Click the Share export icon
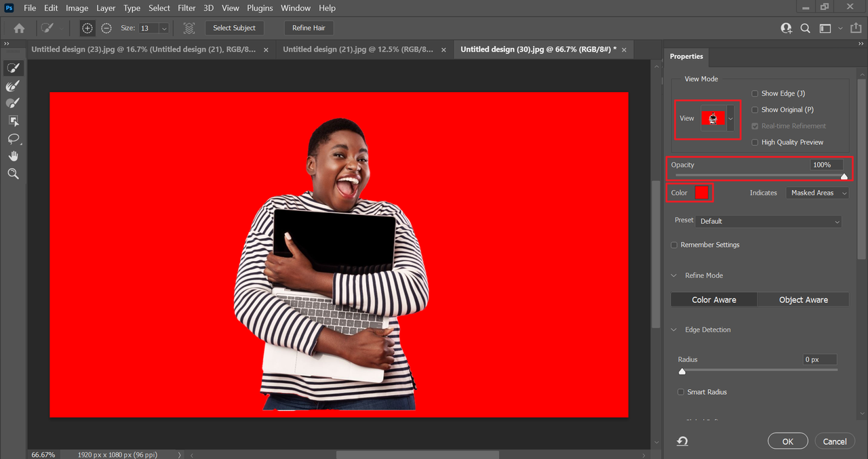868x459 pixels. 855,28
